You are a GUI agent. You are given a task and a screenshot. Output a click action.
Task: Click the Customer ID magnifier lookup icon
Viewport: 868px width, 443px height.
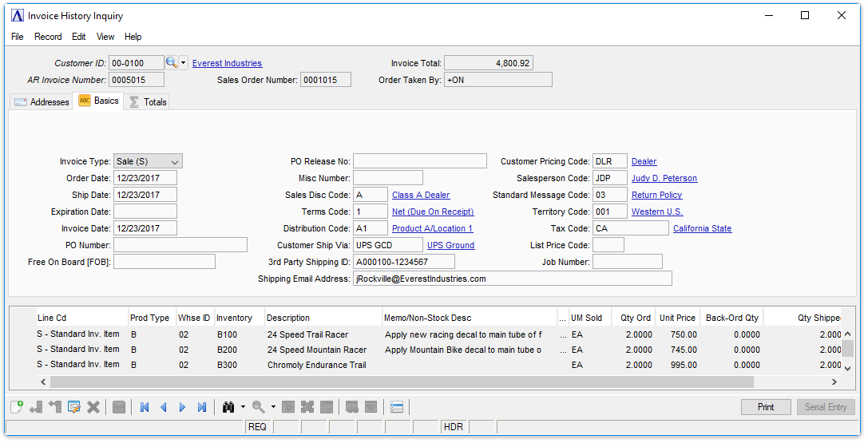tap(171, 63)
